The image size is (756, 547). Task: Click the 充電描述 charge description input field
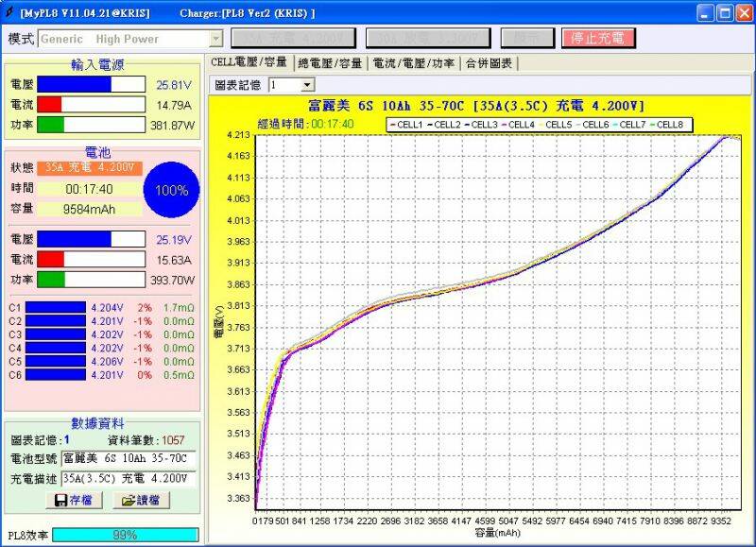129,479
